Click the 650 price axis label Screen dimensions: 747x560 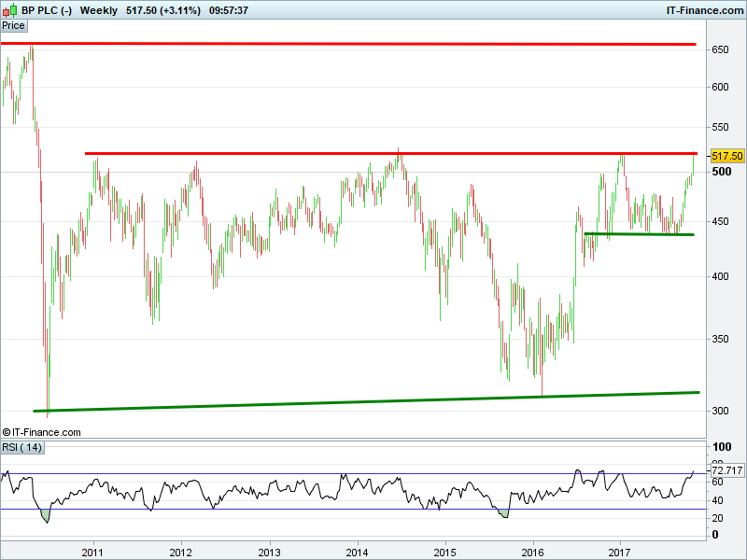(x=720, y=49)
